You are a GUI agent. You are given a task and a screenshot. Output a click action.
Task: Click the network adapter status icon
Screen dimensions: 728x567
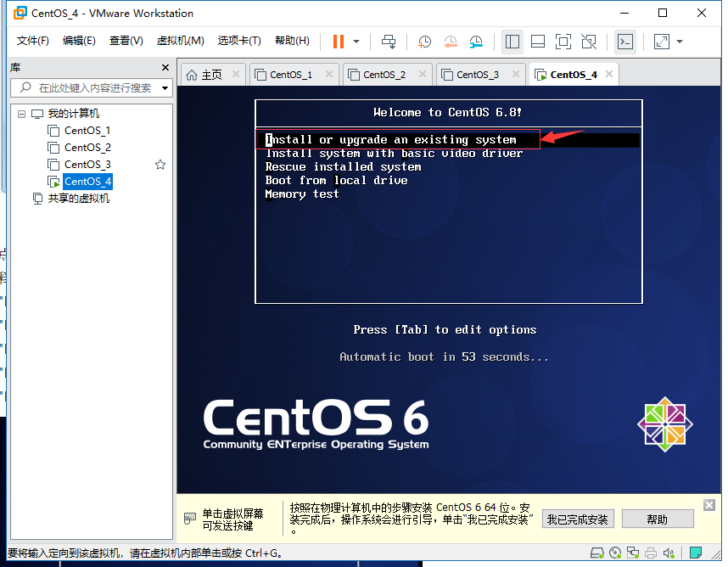[x=633, y=553]
